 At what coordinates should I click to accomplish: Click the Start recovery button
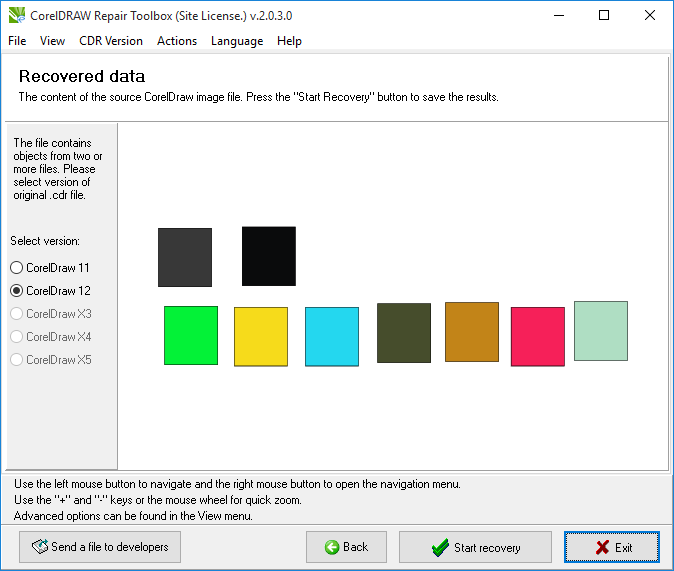coord(475,547)
